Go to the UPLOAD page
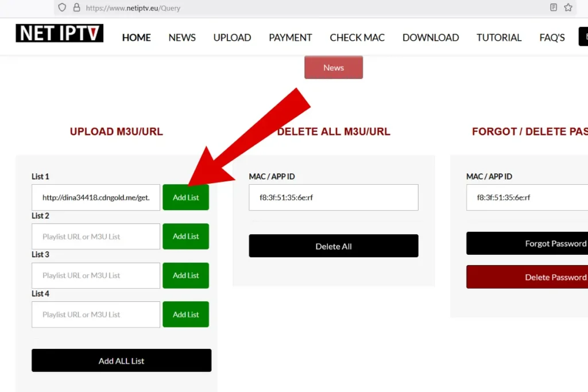This screenshot has width=588, height=392. [x=232, y=38]
